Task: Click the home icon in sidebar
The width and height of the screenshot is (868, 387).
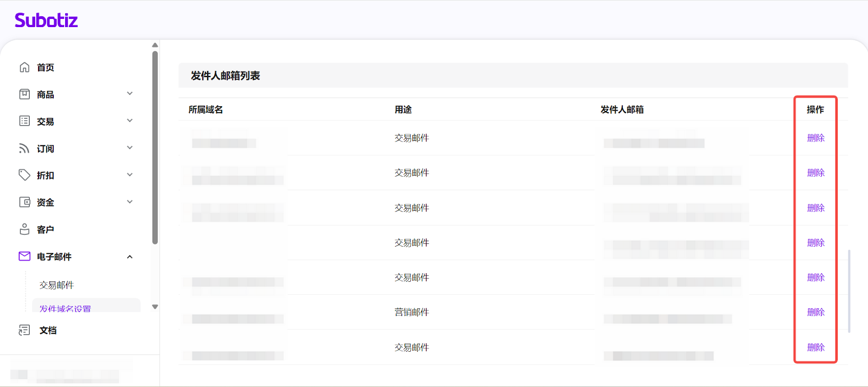Action: click(x=24, y=67)
